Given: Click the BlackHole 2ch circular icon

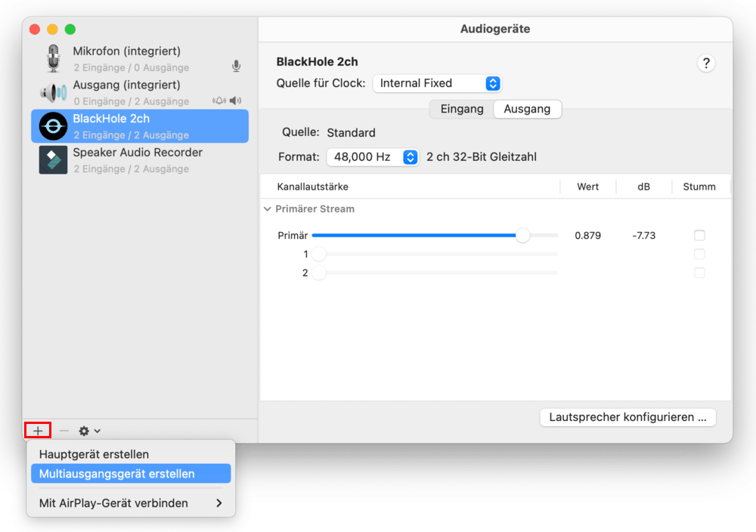Looking at the screenshot, I should [54, 126].
